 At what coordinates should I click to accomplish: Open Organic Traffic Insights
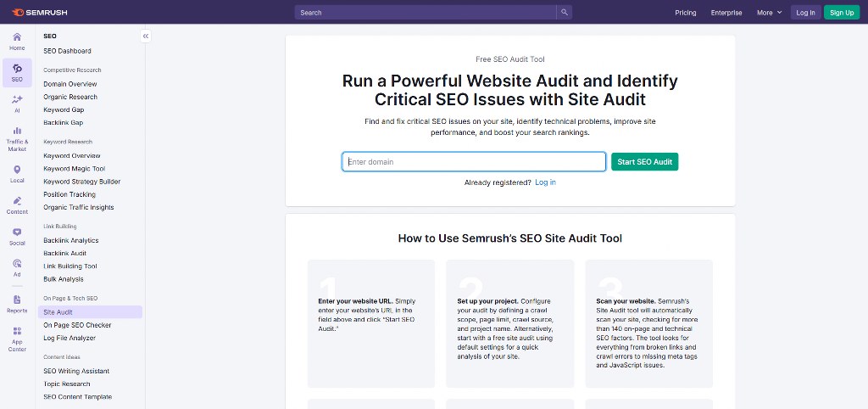pyautogui.click(x=79, y=207)
